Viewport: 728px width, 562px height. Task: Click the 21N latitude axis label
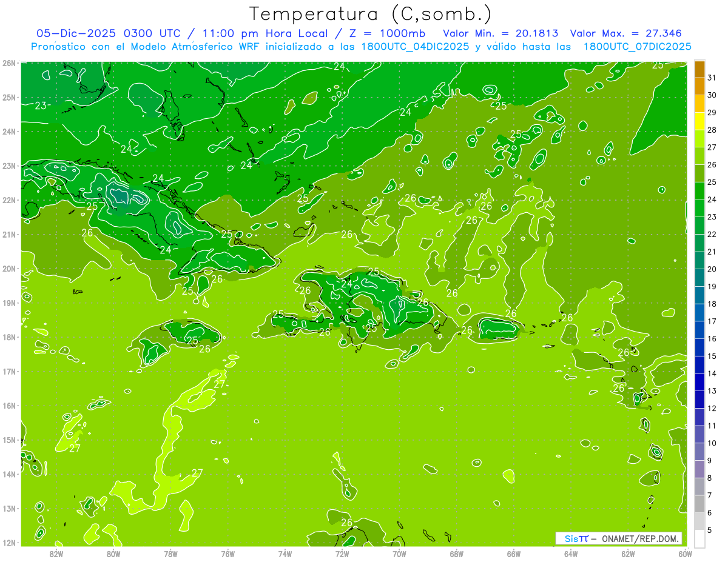point(8,234)
